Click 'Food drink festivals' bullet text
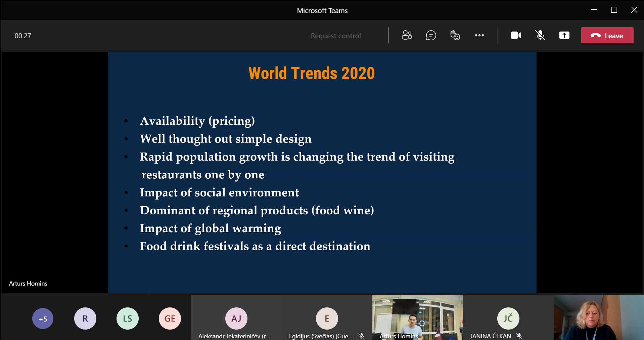The image size is (644, 340). (x=255, y=246)
